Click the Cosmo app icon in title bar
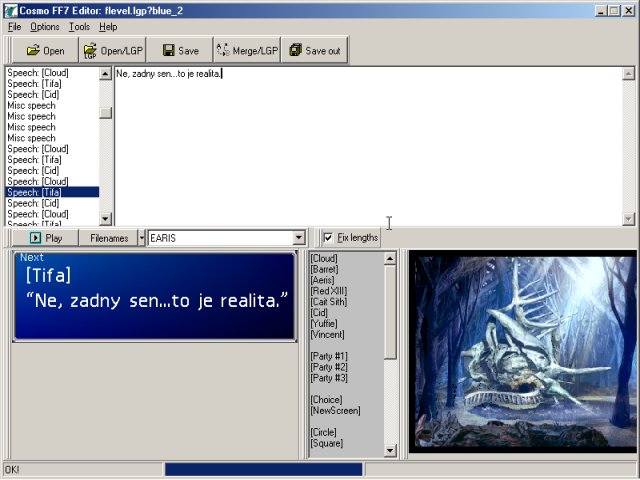640x480 pixels. click(x=10, y=11)
